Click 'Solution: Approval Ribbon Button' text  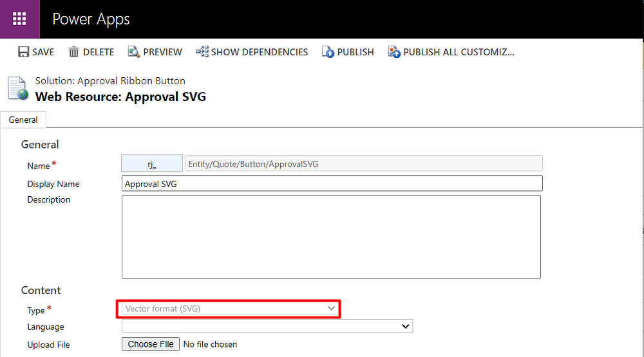(x=110, y=81)
